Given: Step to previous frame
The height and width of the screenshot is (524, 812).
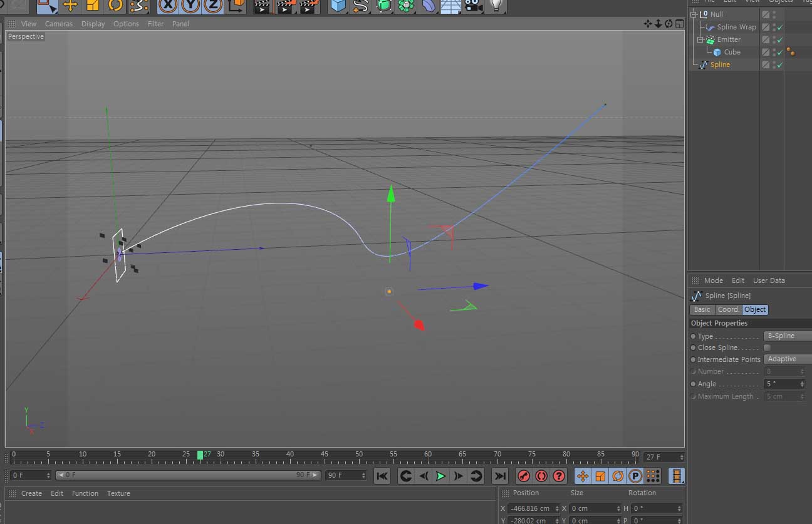Looking at the screenshot, I should (424, 476).
